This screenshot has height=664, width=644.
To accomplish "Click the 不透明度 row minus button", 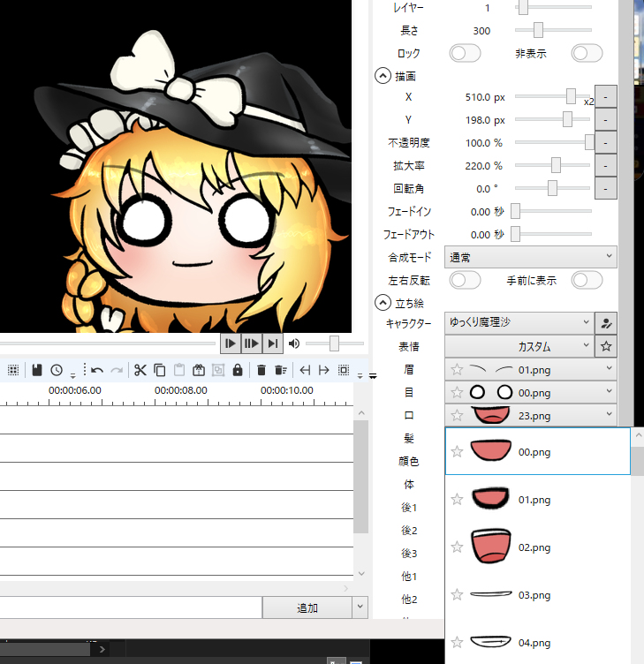I will 605,143.
